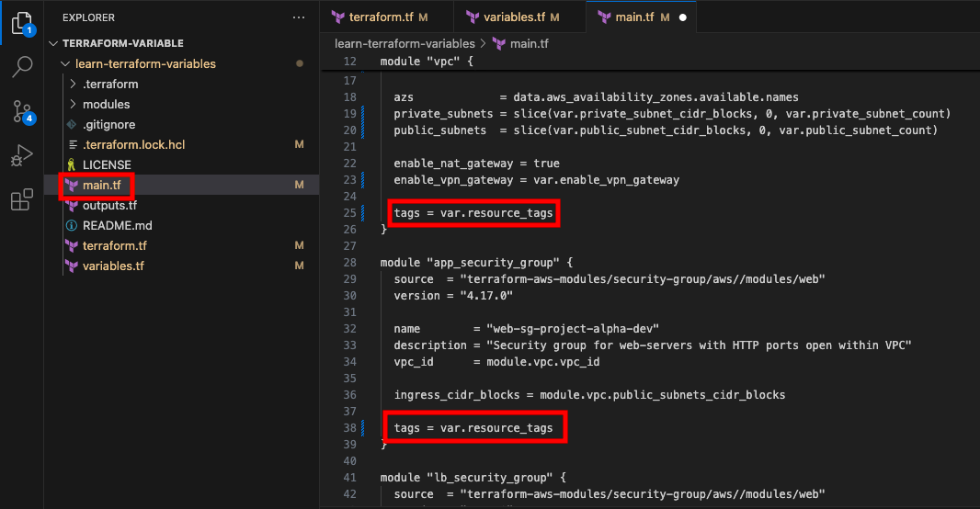Viewport: 980px width, 509px height.
Task: Collapse the learn-terraform-variables folder
Action: point(65,63)
